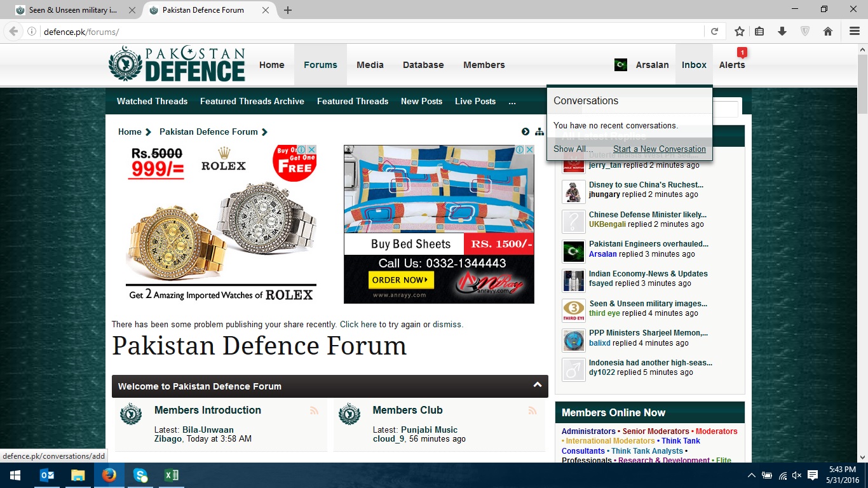Screen dimensions: 868x488
Task: Open the Punjabi Music latest thread
Action: (x=429, y=430)
